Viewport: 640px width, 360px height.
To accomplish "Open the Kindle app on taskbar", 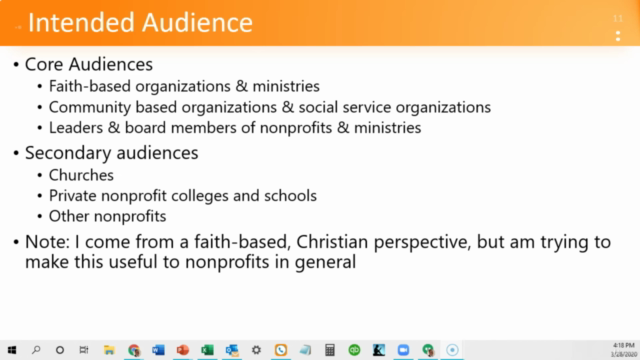I will coord(379,350).
